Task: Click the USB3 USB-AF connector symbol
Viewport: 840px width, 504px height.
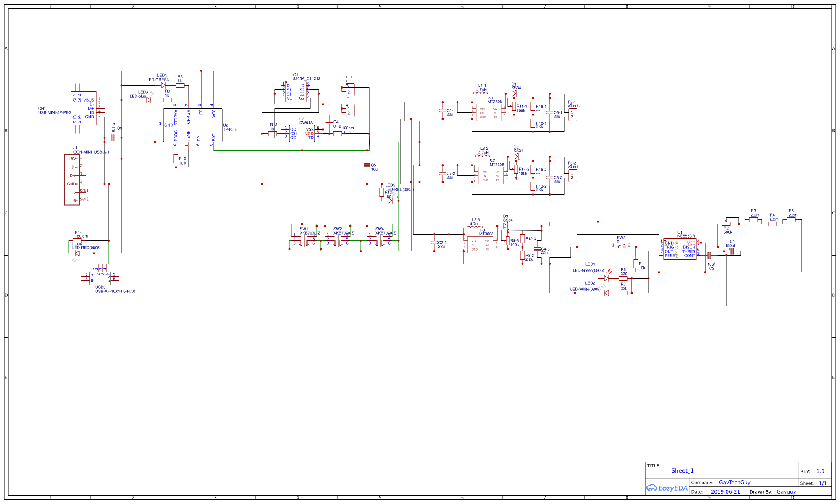Action: (100, 278)
